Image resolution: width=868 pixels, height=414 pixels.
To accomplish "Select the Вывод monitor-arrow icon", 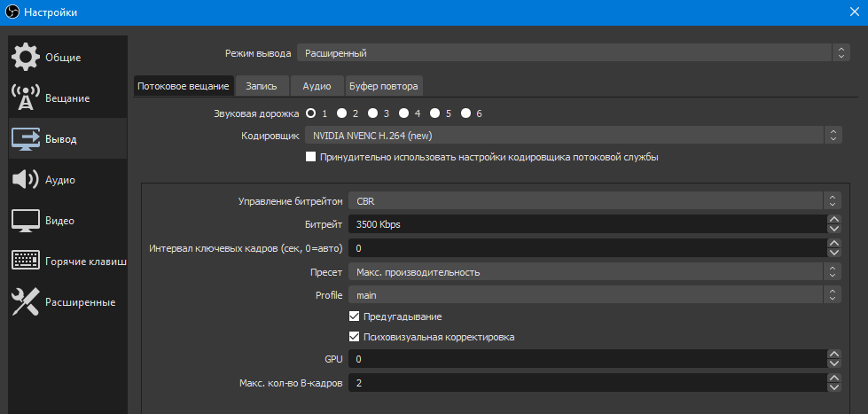I will (26, 139).
